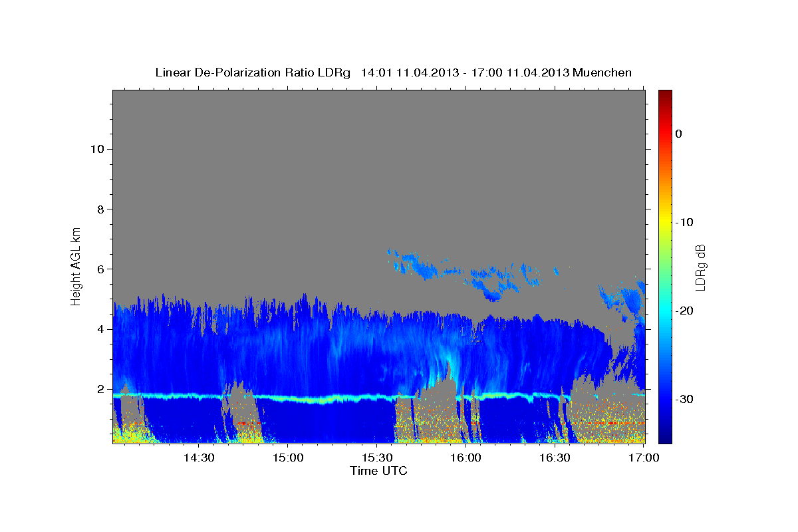Click the plot title text 'Linear De-Polarization Ratio LDRg'

252,72
